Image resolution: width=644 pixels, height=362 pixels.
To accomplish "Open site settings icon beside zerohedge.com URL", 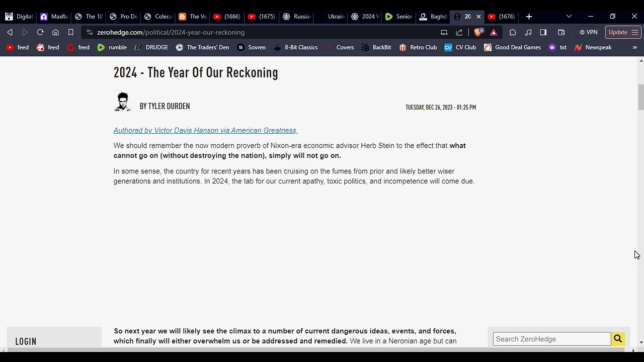I will pos(90,32).
